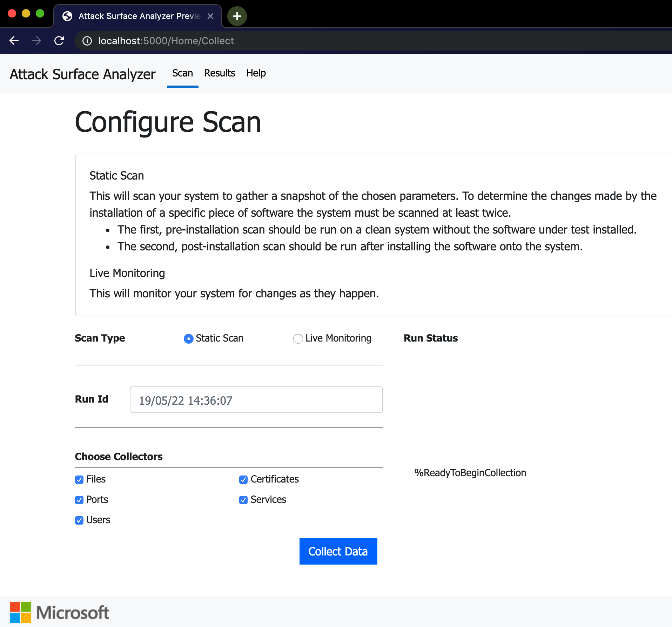Click the Scan Type label
Viewport: 672px width, 627px height.
(100, 338)
